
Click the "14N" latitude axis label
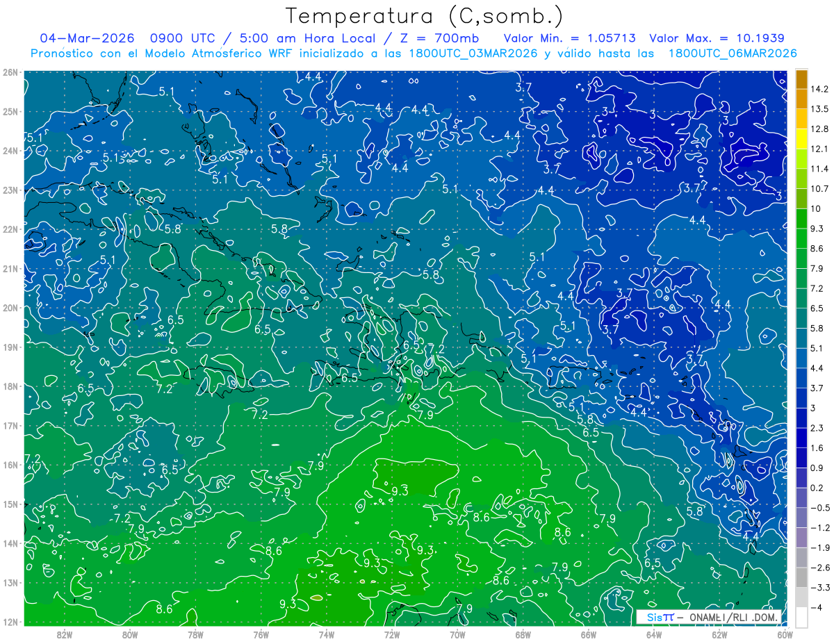(x=10, y=543)
